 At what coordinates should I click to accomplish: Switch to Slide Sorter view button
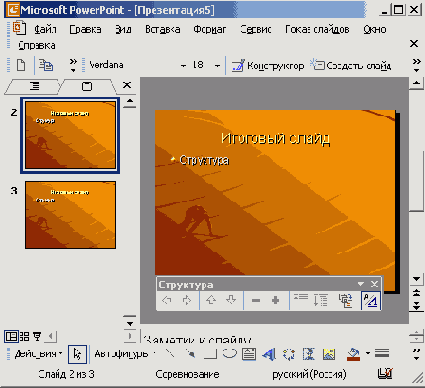[24, 336]
